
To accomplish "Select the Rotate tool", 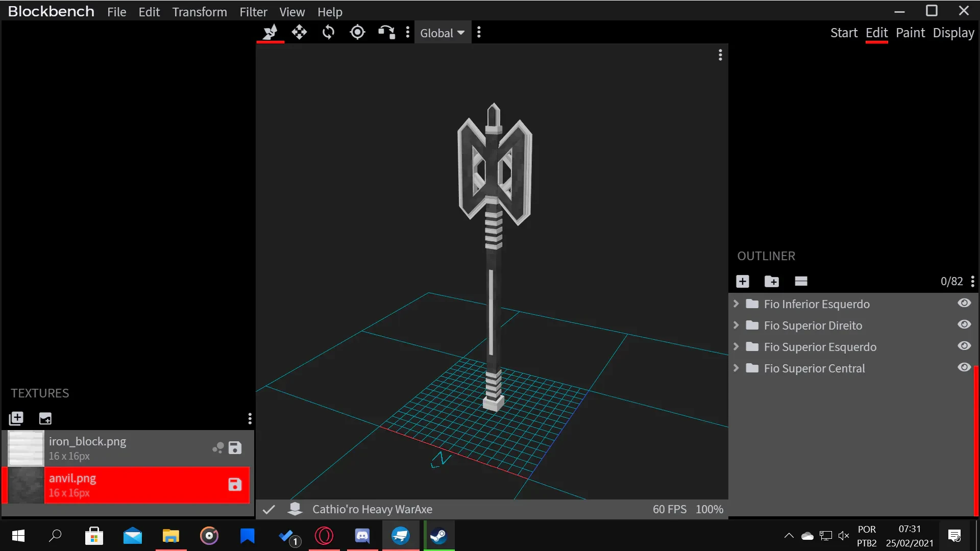I will click(x=328, y=33).
